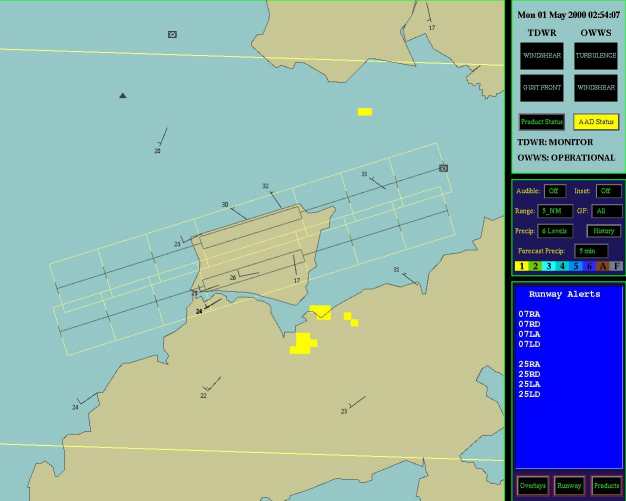Click the TDWR GUST FRONT indicator
The image size is (626, 501).
541,88
